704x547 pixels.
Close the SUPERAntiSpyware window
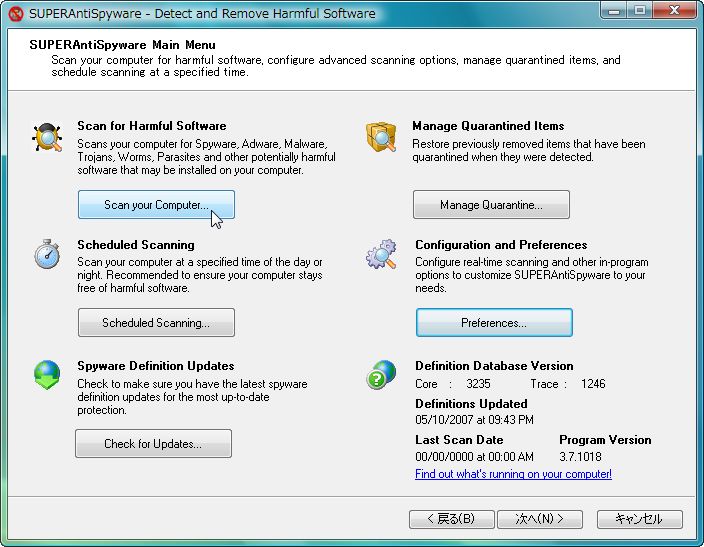674,11
